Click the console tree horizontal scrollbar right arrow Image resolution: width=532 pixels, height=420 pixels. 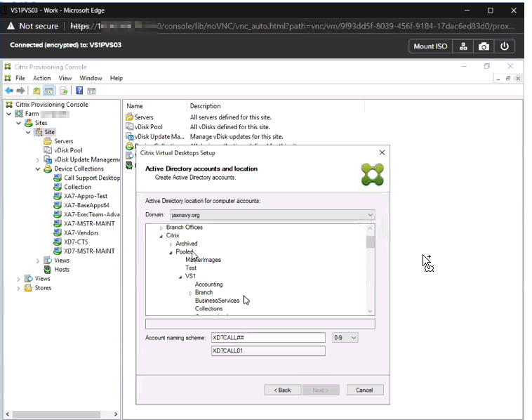(x=116, y=414)
